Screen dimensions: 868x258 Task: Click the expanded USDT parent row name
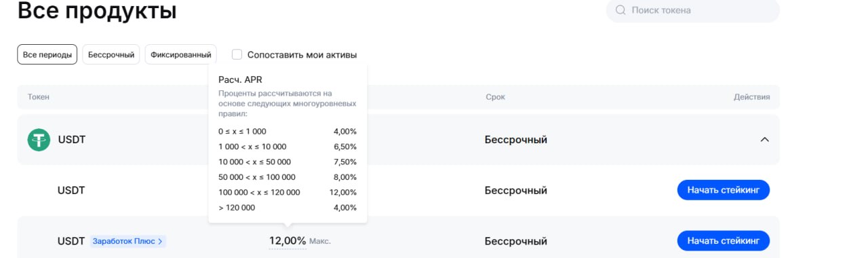[72, 140]
